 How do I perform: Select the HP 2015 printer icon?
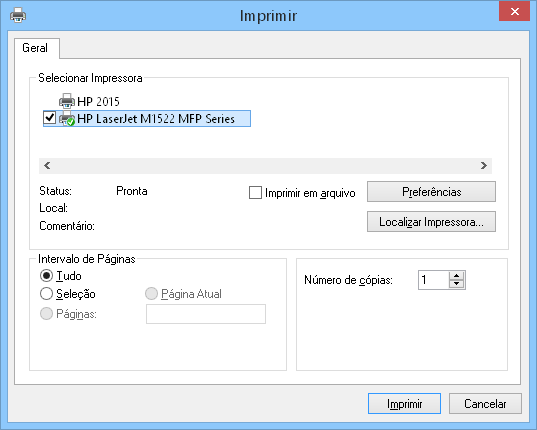(67, 101)
